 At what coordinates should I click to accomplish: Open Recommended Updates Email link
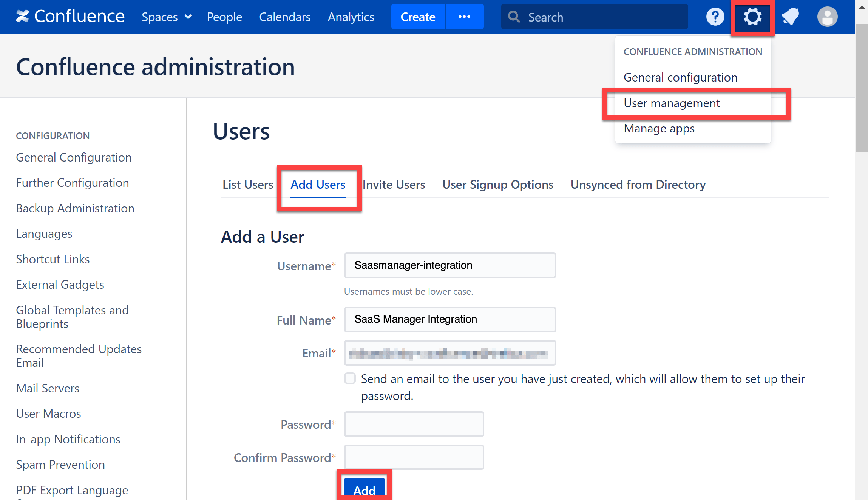click(x=79, y=356)
